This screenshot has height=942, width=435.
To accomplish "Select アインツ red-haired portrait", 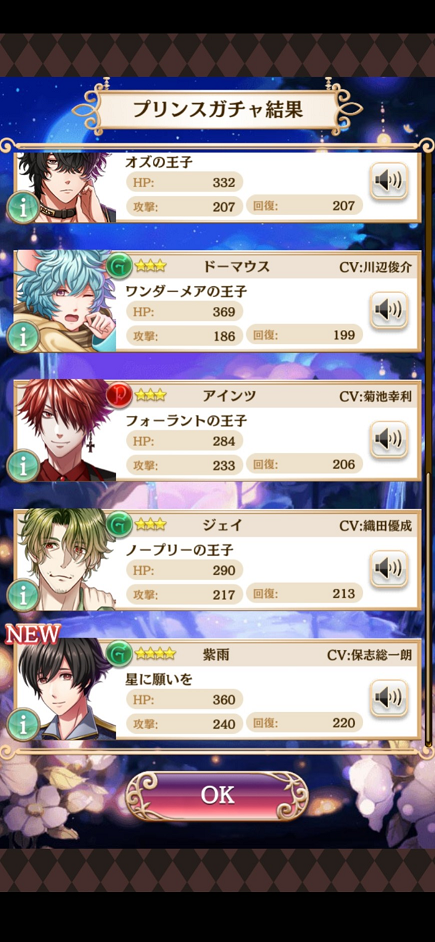I will [x=65, y=430].
